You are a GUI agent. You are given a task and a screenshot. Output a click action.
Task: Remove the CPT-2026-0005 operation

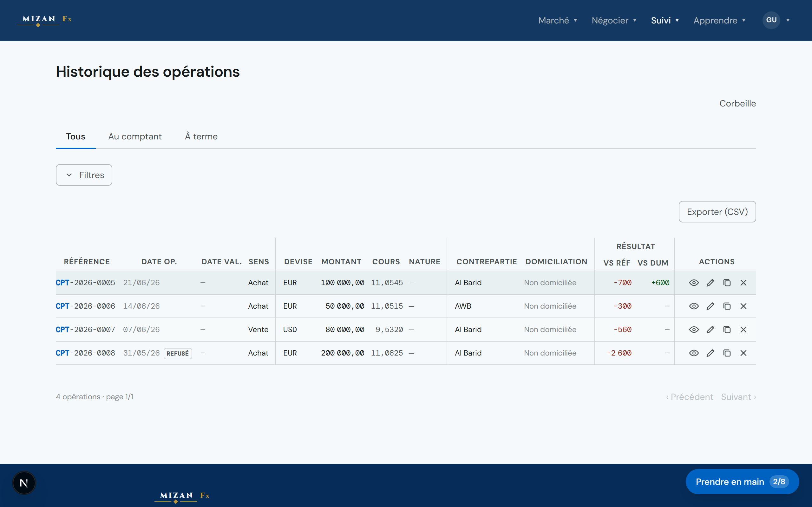(x=743, y=283)
